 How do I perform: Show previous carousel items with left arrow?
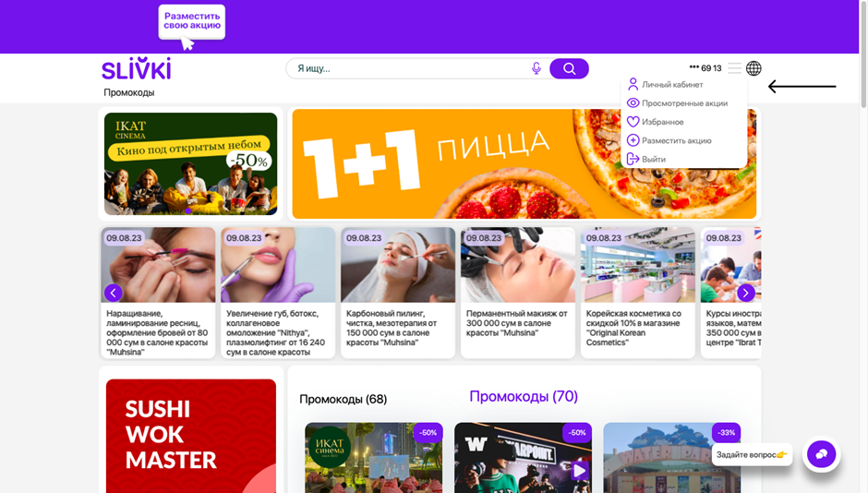113,293
